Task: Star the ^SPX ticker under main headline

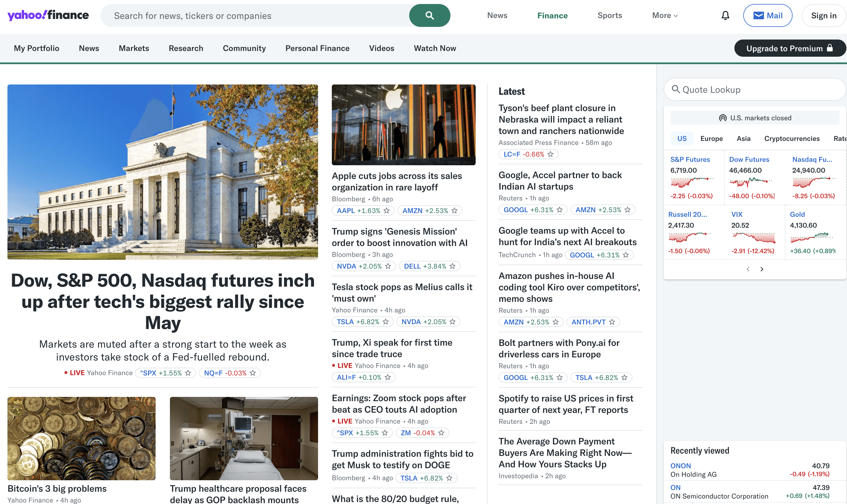Action: click(188, 373)
